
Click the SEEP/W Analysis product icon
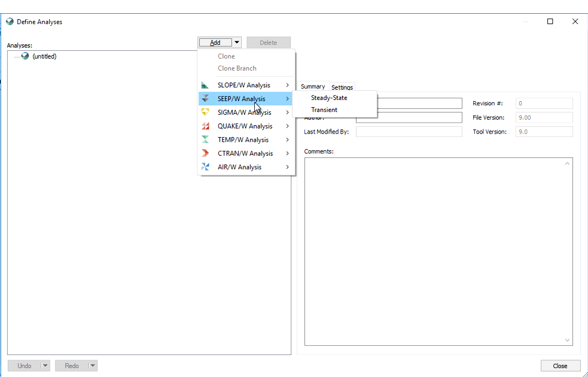click(x=205, y=99)
